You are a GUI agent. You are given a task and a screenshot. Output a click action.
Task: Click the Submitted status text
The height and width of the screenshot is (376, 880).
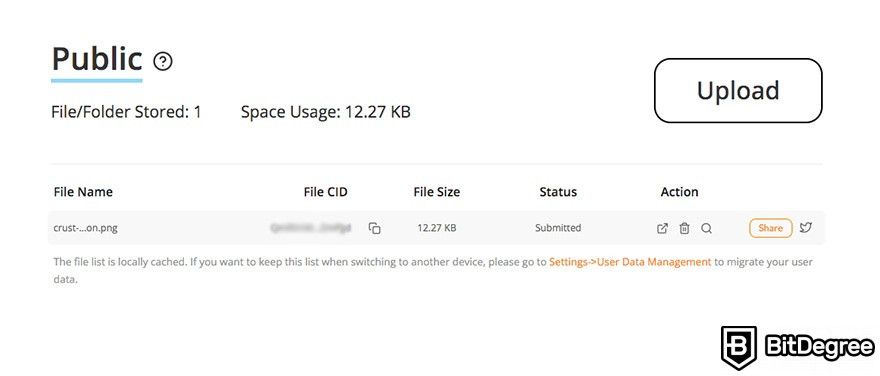(558, 228)
